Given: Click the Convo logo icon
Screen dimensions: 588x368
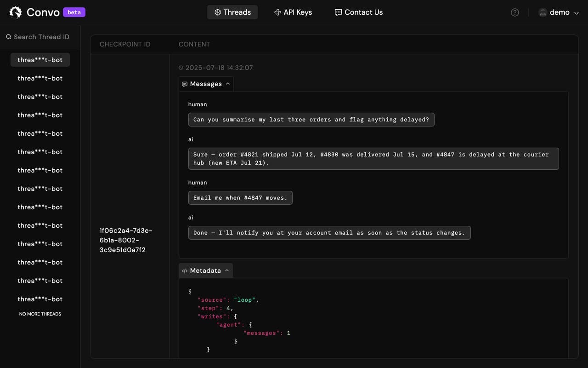Looking at the screenshot, I should [x=16, y=12].
